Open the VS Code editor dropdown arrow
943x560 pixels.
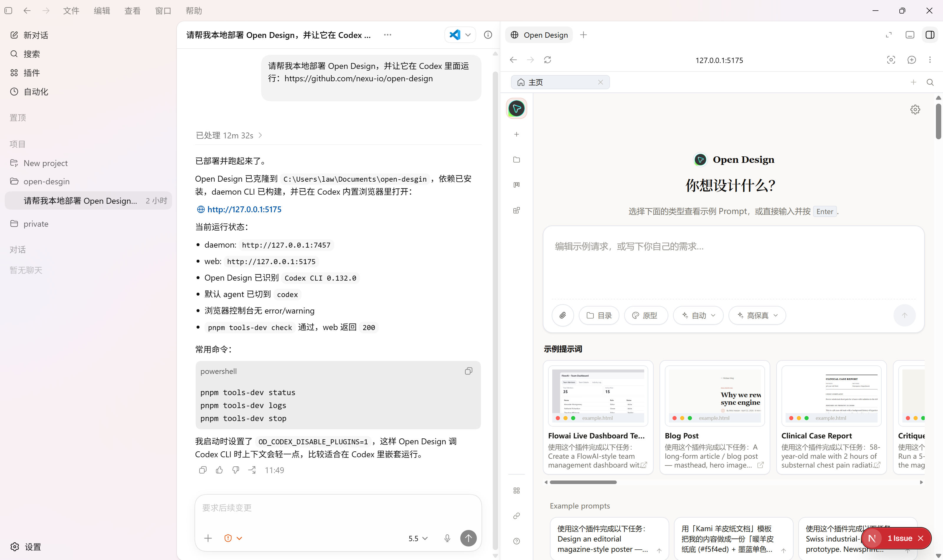pyautogui.click(x=468, y=35)
